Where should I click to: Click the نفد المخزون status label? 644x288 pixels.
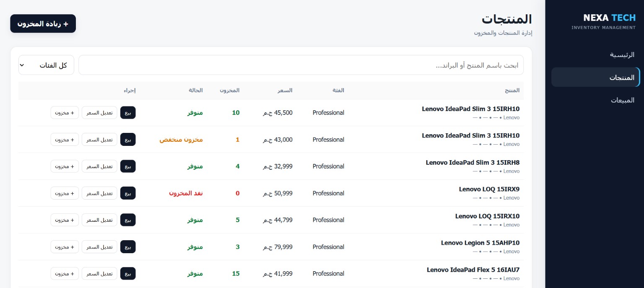pos(186,193)
